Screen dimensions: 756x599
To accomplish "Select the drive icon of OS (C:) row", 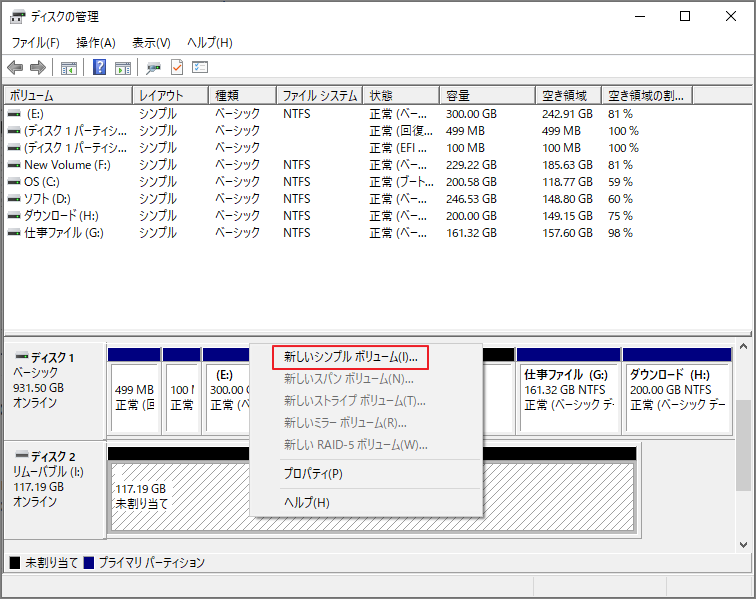I will click(x=14, y=182).
